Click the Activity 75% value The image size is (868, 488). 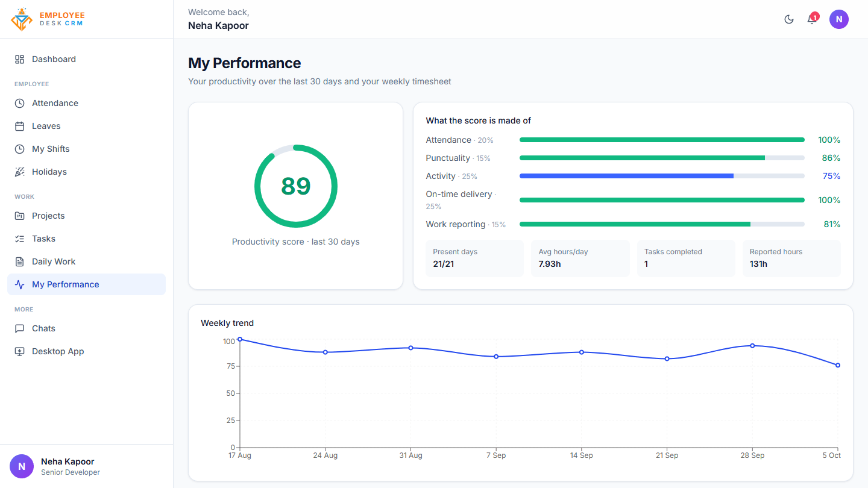point(831,176)
